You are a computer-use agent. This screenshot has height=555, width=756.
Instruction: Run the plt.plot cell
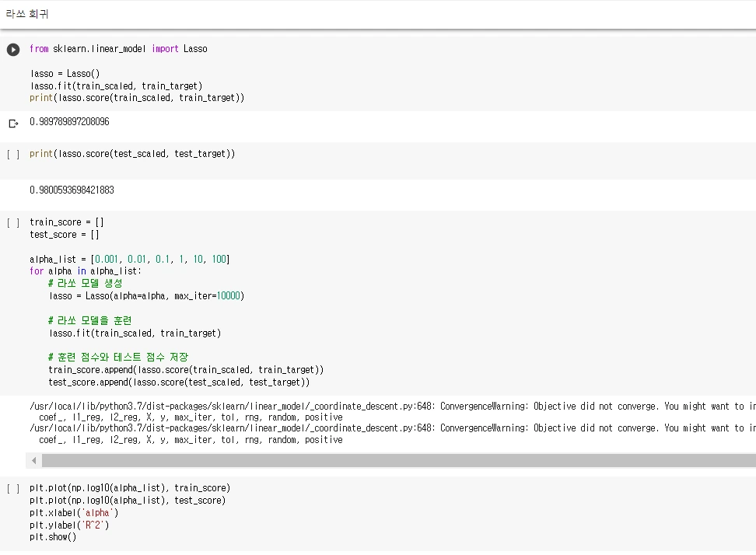[x=13, y=488]
